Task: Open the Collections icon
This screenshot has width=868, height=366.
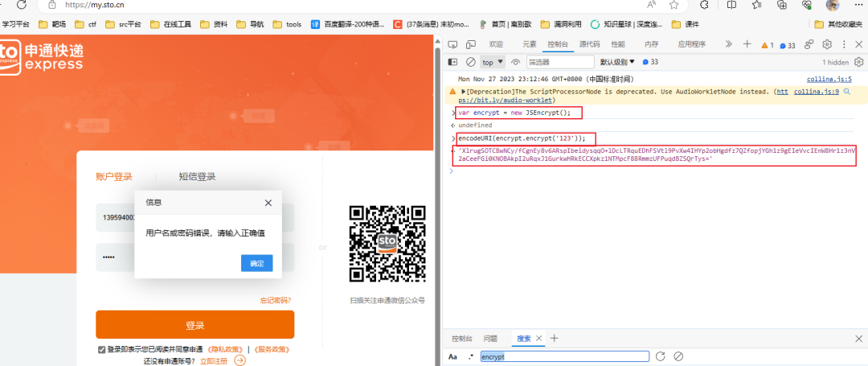Action: click(782, 5)
